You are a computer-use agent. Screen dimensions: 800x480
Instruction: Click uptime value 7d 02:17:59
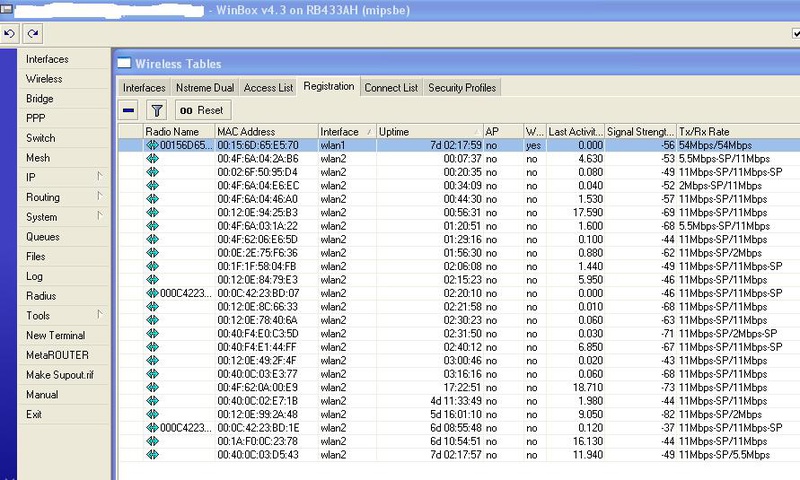[x=455, y=145]
